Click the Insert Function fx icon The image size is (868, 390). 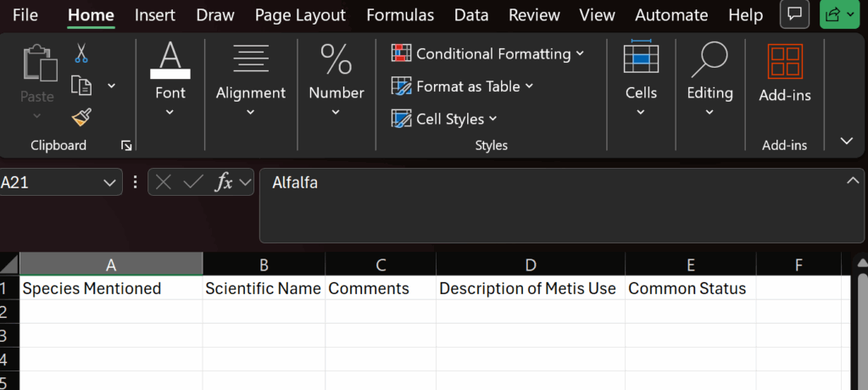[x=225, y=182]
